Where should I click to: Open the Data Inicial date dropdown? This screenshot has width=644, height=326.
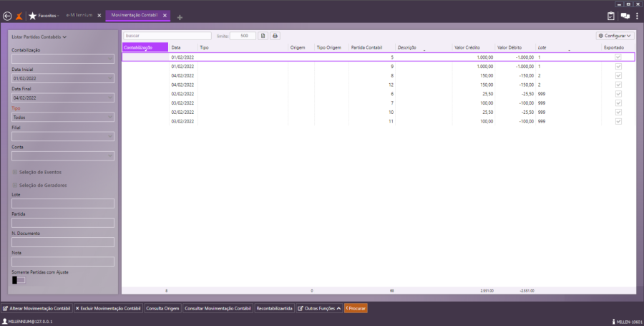coord(110,79)
